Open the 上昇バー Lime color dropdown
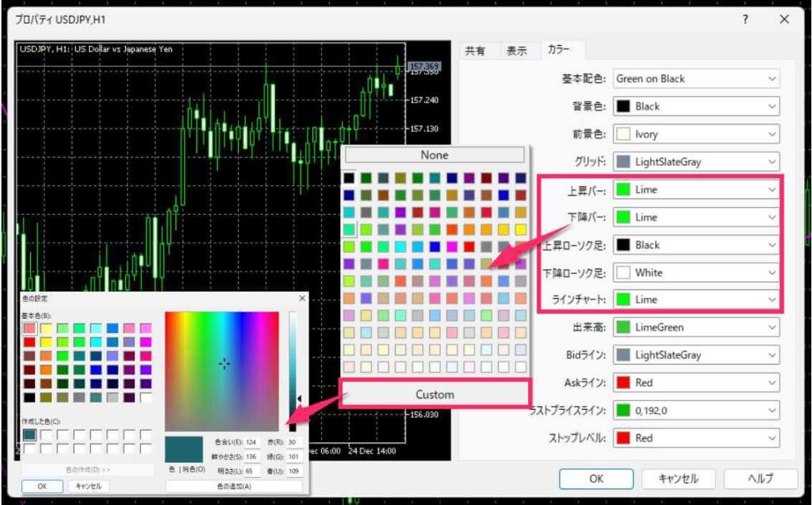Image resolution: width=812 pixels, height=505 pixels. coord(695,189)
